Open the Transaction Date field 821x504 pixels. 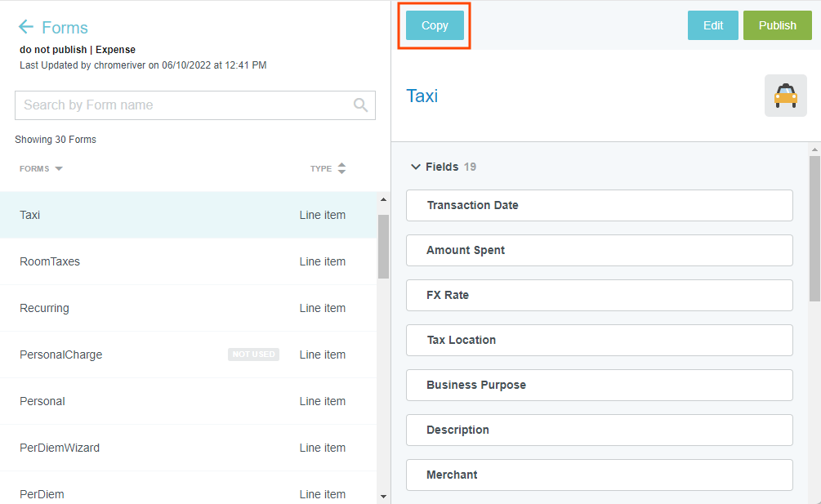pos(599,205)
